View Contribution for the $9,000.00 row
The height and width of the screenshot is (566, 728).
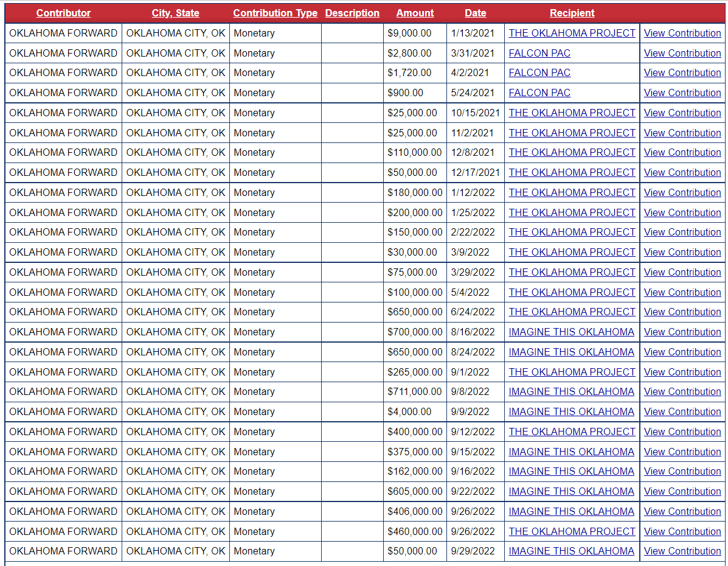point(682,33)
